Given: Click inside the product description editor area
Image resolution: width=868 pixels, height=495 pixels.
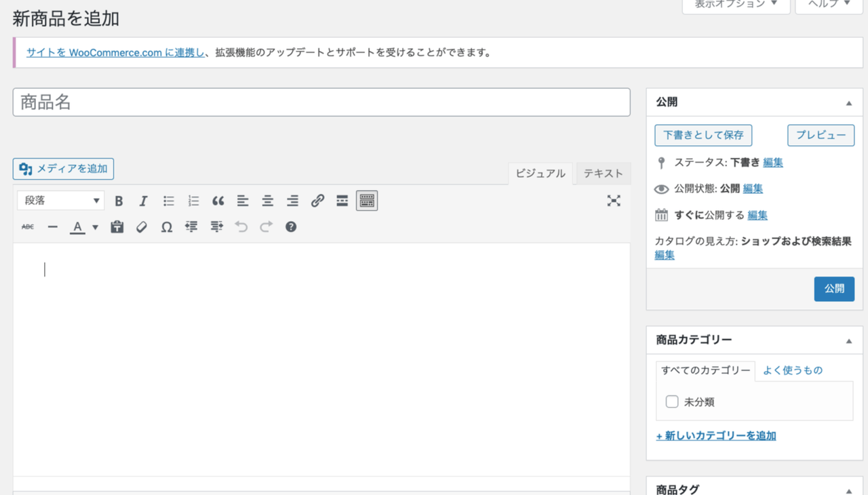Looking at the screenshot, I should click(321, 359).
